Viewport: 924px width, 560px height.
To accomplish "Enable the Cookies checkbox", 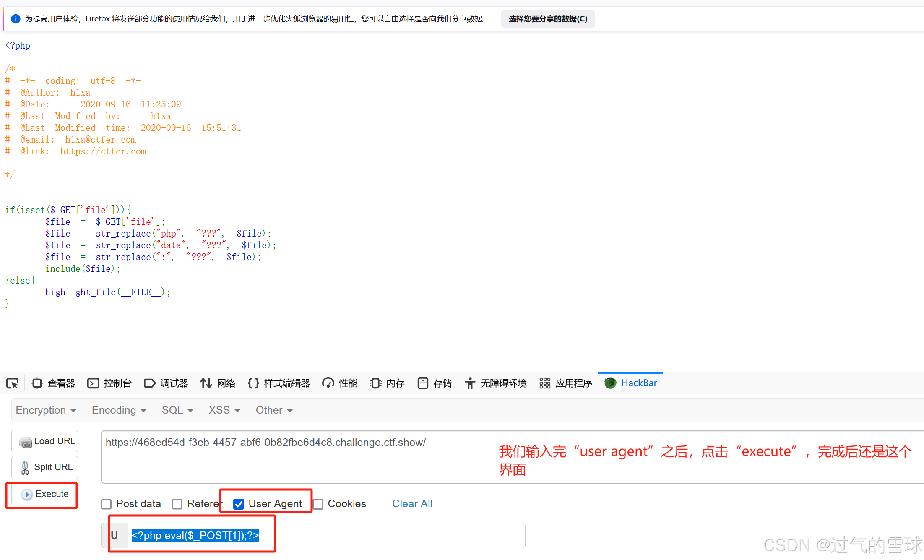I will point(318,504).
